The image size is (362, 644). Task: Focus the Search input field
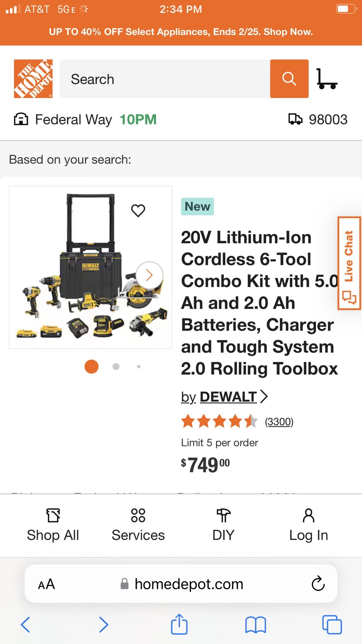pyautogui.click(x=165, y=79)
